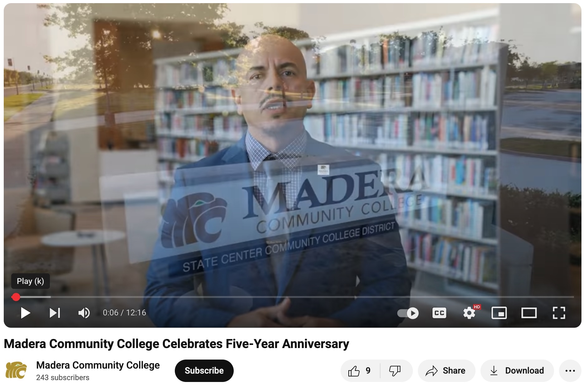Toggle the autoplay switch

point(408,313)
